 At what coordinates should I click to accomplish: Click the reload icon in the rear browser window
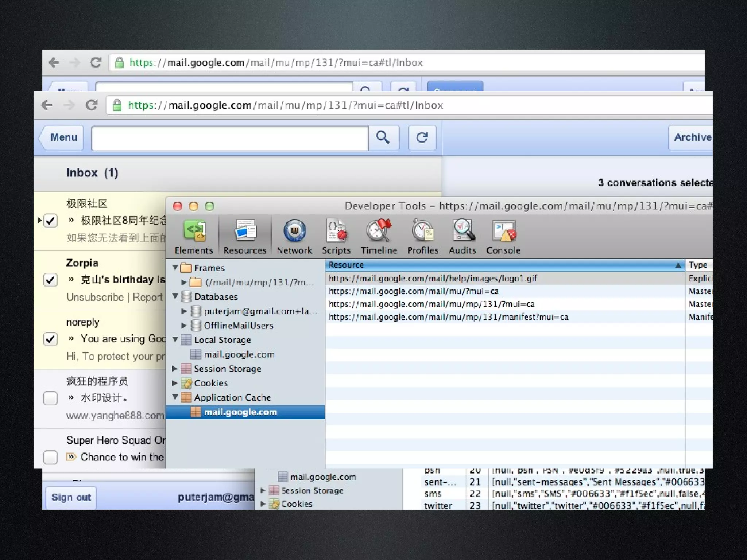(x=96, y=63)
